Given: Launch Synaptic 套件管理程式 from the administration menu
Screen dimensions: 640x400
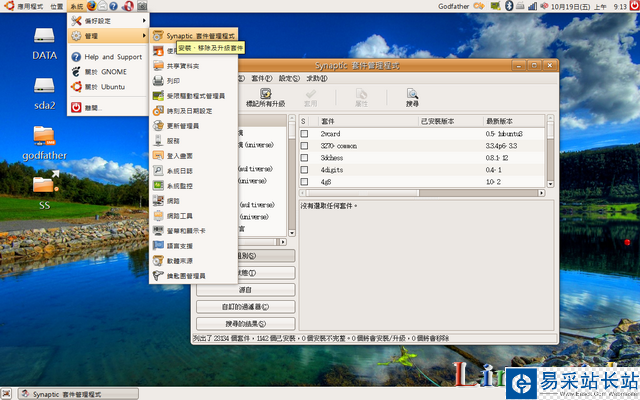Looking at the screenshot, I should pyautogui.click(x=193, y=36).
